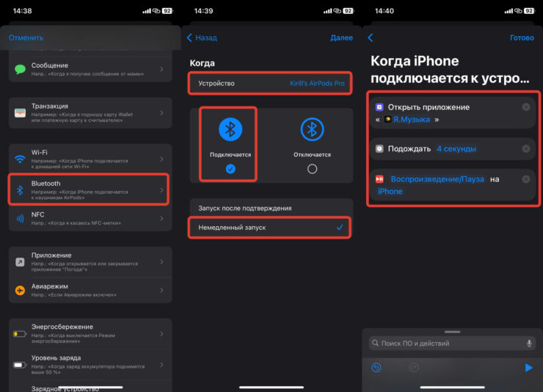This screenshot has width=543, height=392.
Task: Remove the Открыть приложение action with X
Action: [x=525, y=107]
